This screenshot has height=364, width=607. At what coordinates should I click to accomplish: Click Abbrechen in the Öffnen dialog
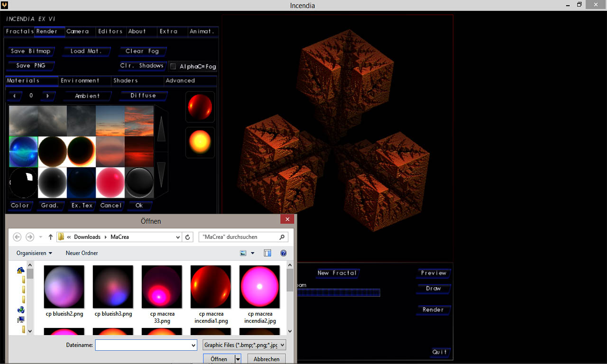[267, 359]
